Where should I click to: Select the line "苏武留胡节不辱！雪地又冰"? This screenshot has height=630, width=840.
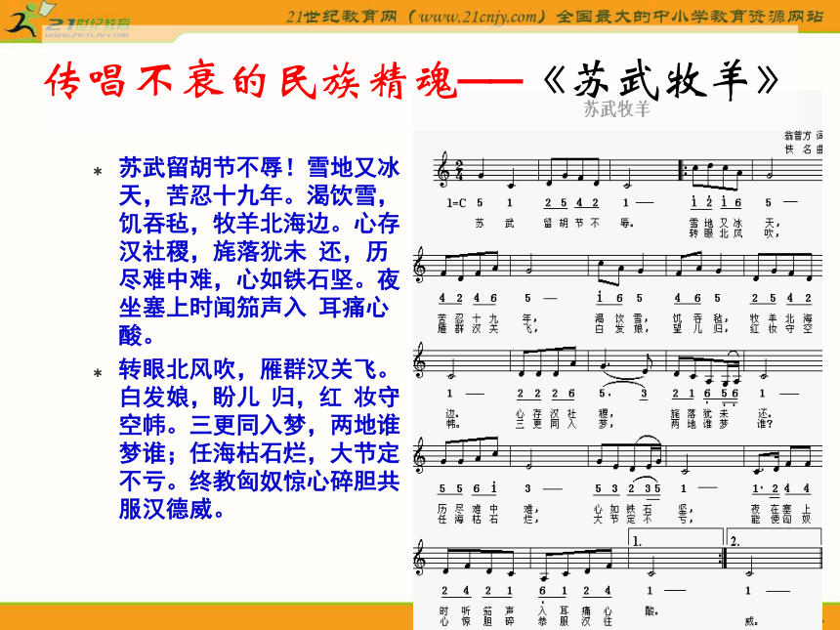coord(259,168)
